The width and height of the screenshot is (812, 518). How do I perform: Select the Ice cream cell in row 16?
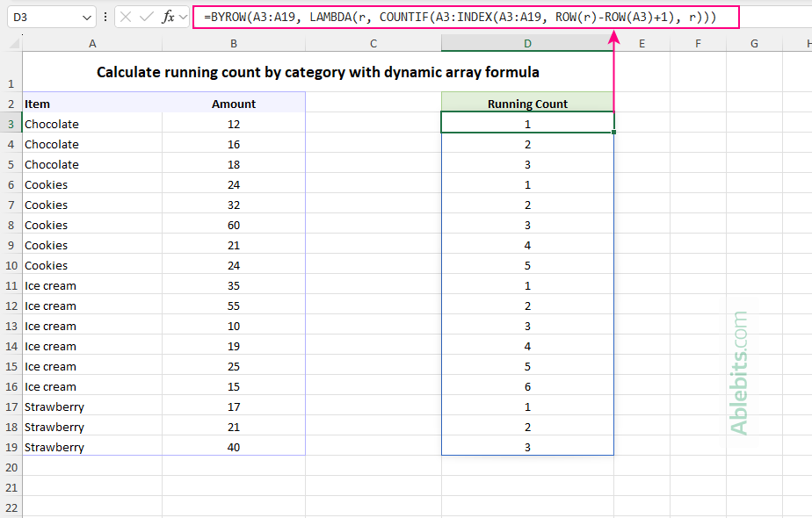[x=92, y=386]
